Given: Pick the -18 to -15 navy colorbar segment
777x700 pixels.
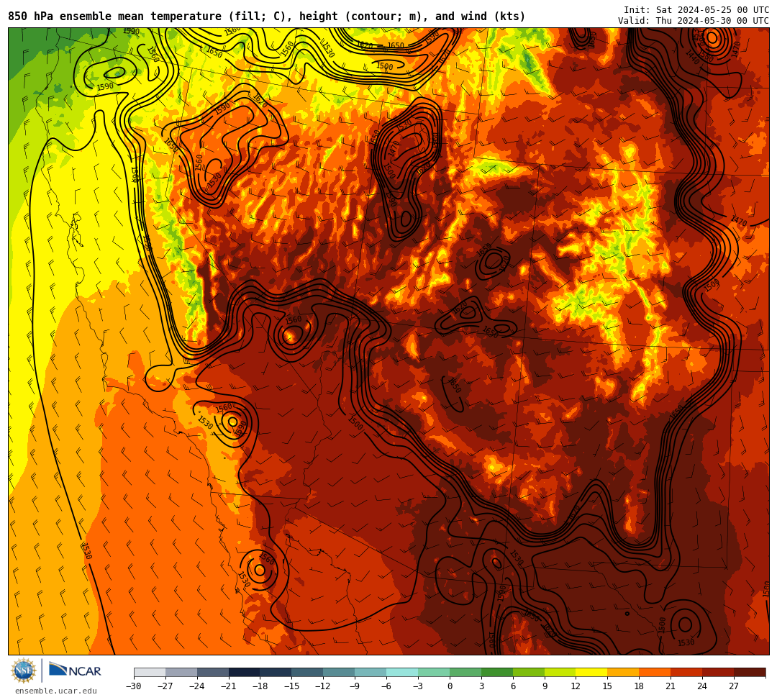Looking at the screenshot, I should 276,672.
